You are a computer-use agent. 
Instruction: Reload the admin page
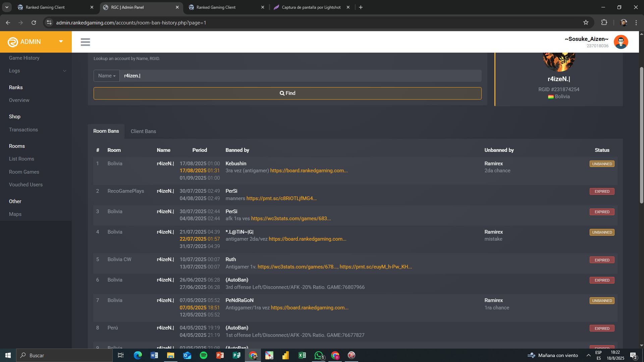click(x=34, y=22)
